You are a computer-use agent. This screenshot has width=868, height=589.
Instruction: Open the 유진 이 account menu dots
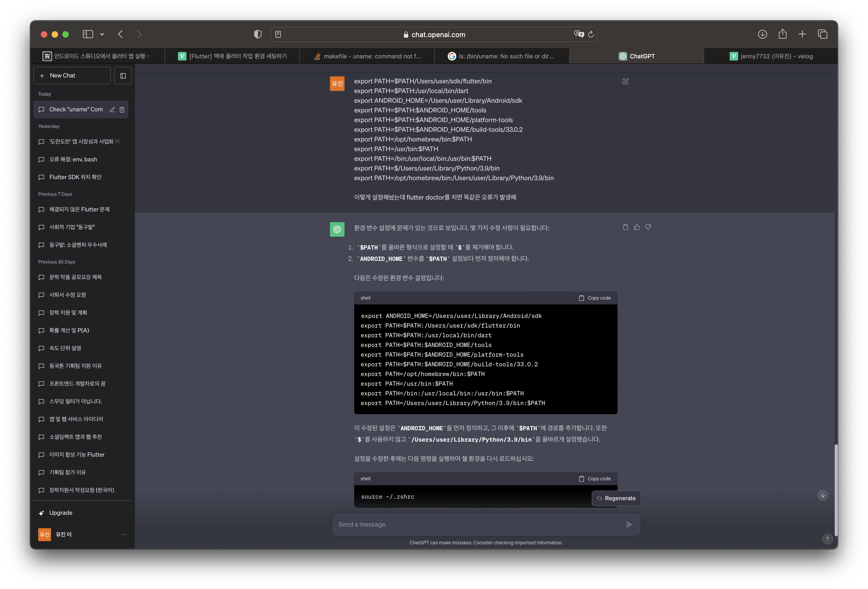(124, 535)
